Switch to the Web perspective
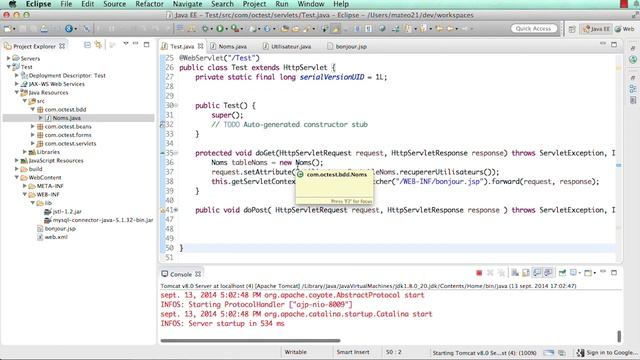The image size is (640, 360). point(625,29)
